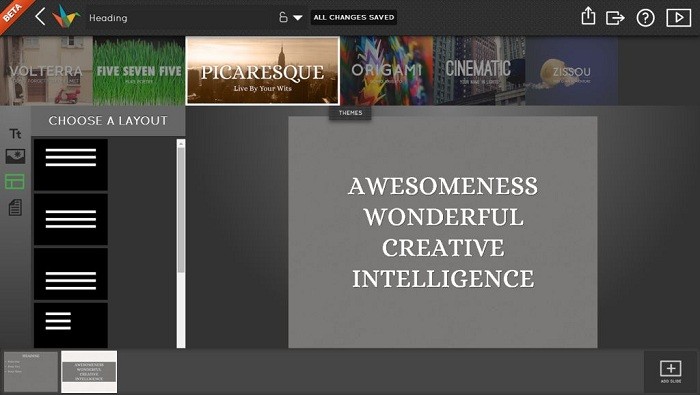Click the deck title Heading field
This screenshot has width=700, height=395.
[x=179, y=18]
